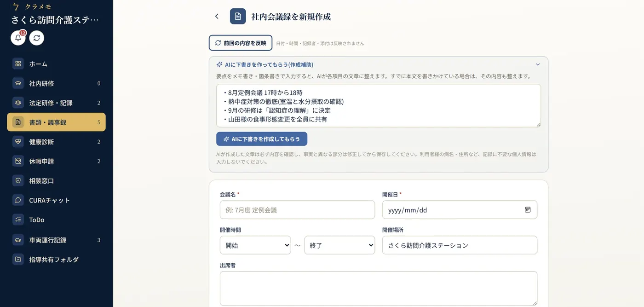Viewport: 644px width, 307px height.
Task: Click the ToDo checklist icon
Action: [18, 220]
